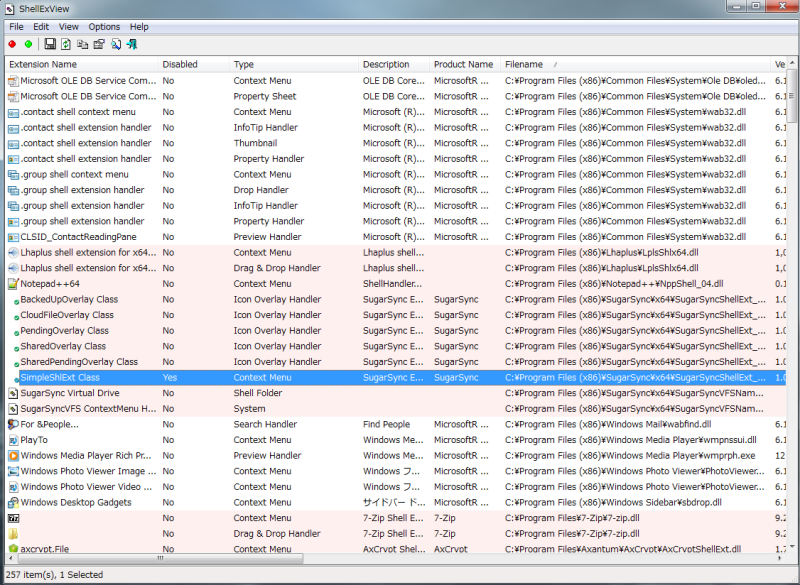Click the .group shell context menu icon

point(13,174)
